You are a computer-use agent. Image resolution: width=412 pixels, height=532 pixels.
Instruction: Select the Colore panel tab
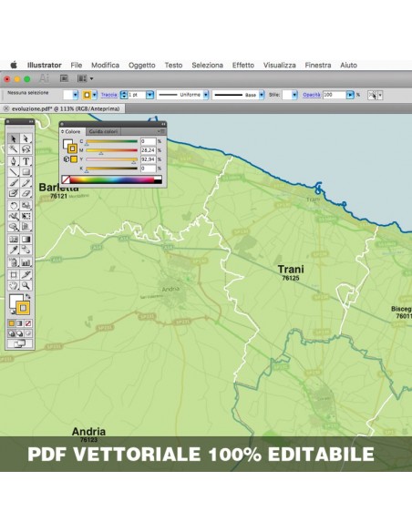tap(72, 132)
